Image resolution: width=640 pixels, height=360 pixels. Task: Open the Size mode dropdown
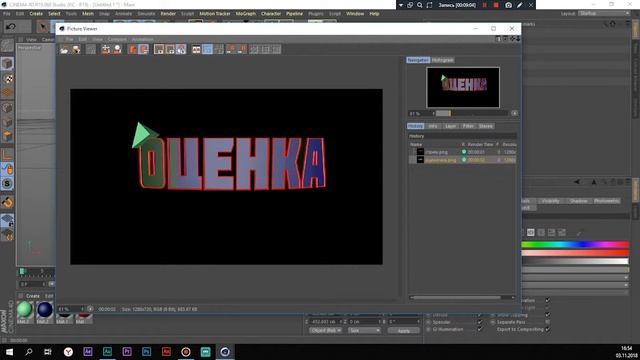pos(364,330)
